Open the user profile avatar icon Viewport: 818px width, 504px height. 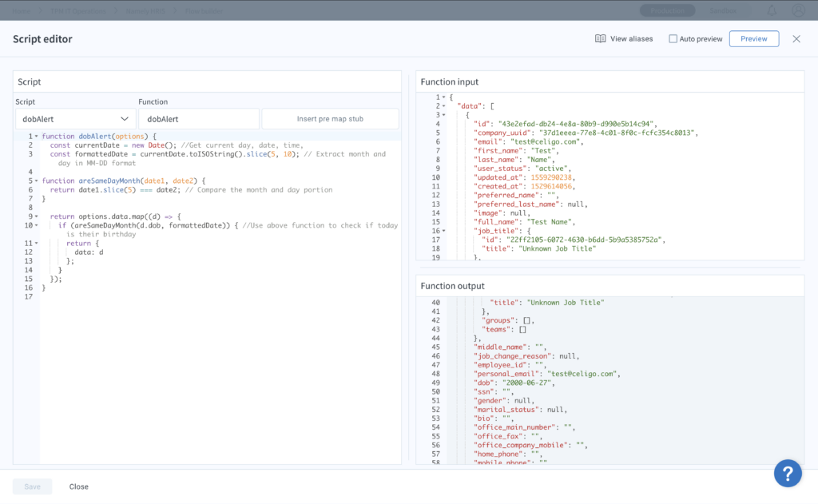click(796, 10)
